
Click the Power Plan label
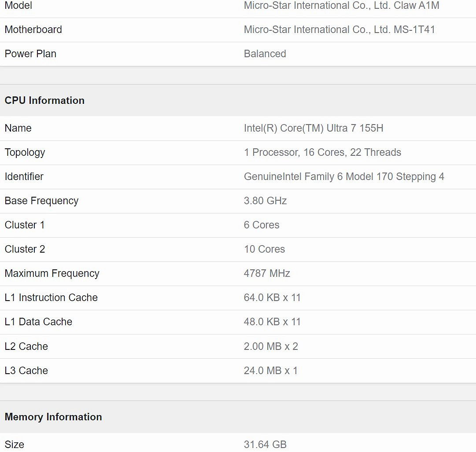click(30, 54)
